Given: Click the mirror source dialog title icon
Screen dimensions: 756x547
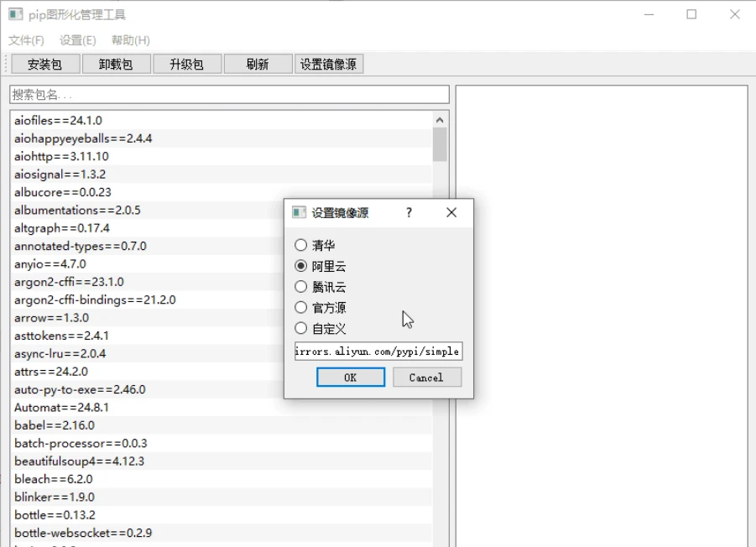Looking at the screenshot, I should 299,212.
